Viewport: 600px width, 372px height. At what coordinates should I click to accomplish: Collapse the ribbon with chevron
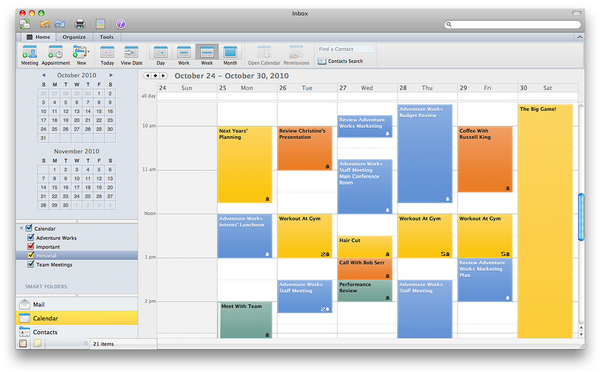579,37
